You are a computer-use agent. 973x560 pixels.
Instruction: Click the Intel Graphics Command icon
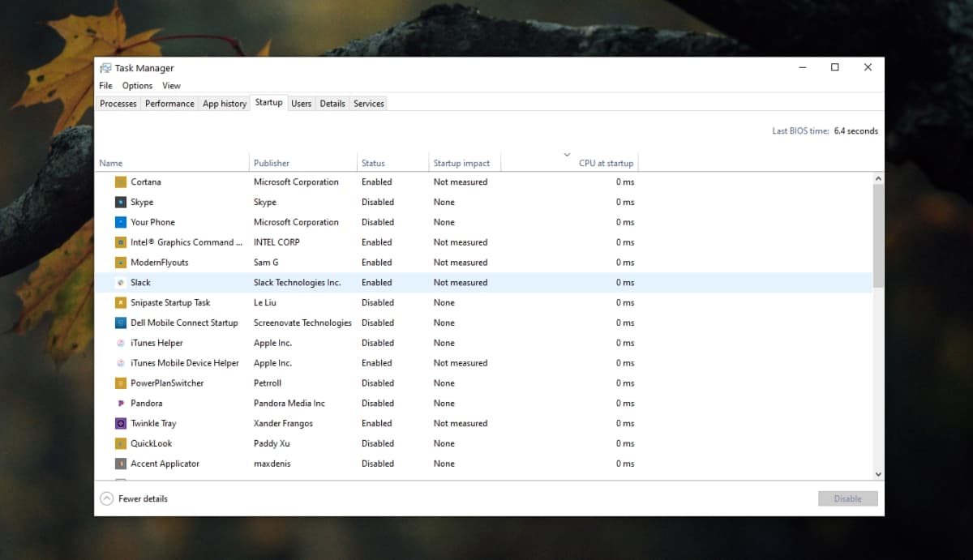coord(121,242)
